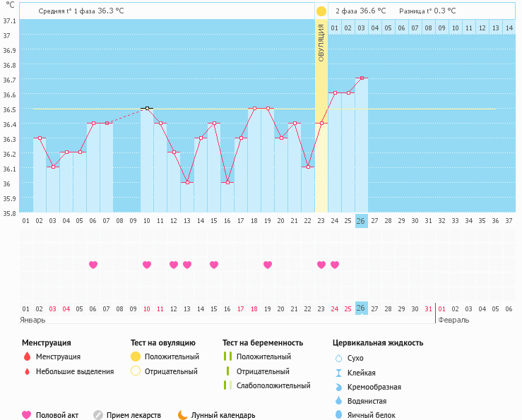Click the heart marker on day 19
The width and height of the screenshot is (522, 420).
pyautogui.click(x=268, y=265)
